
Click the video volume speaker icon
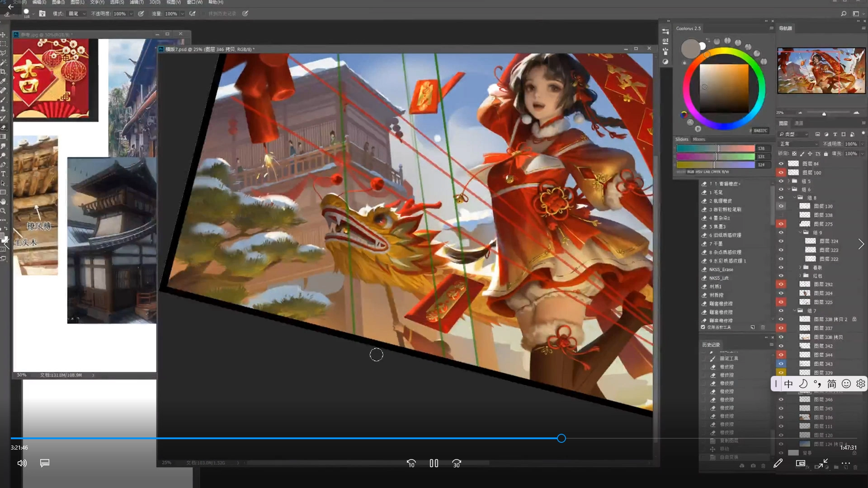(x=22, y=463)
